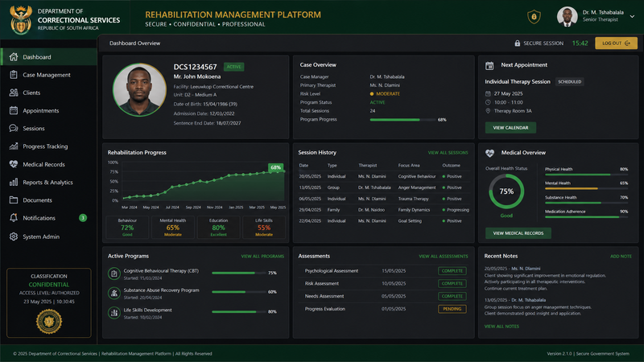Click the Case Management clipboard icon

pyautogui.click(x=14, y=75)
